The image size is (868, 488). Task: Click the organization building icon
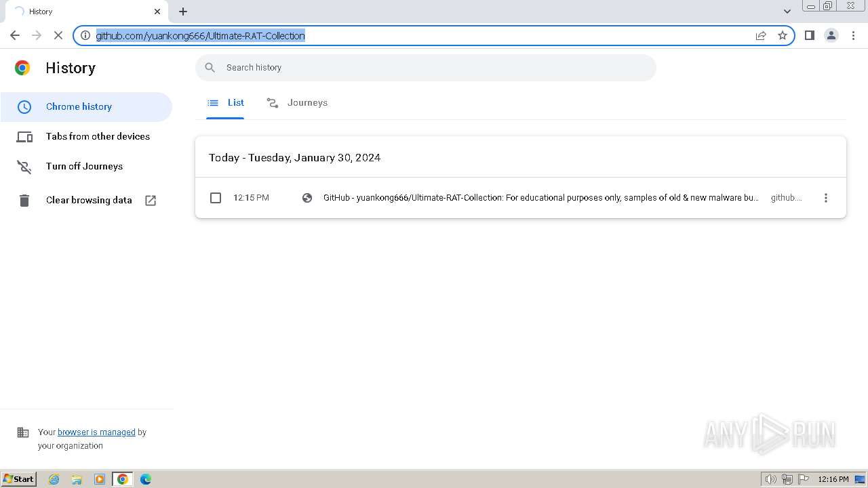pos(23,432)
